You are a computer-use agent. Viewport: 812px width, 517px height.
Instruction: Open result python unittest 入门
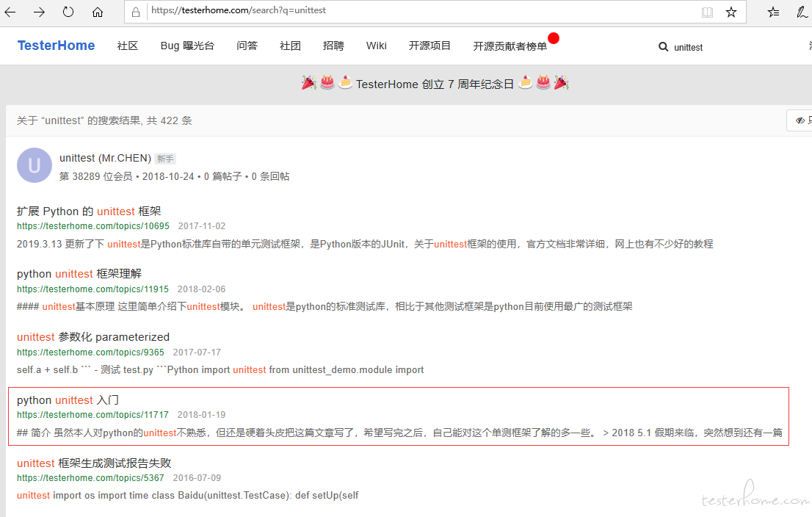tap(68, 400)
